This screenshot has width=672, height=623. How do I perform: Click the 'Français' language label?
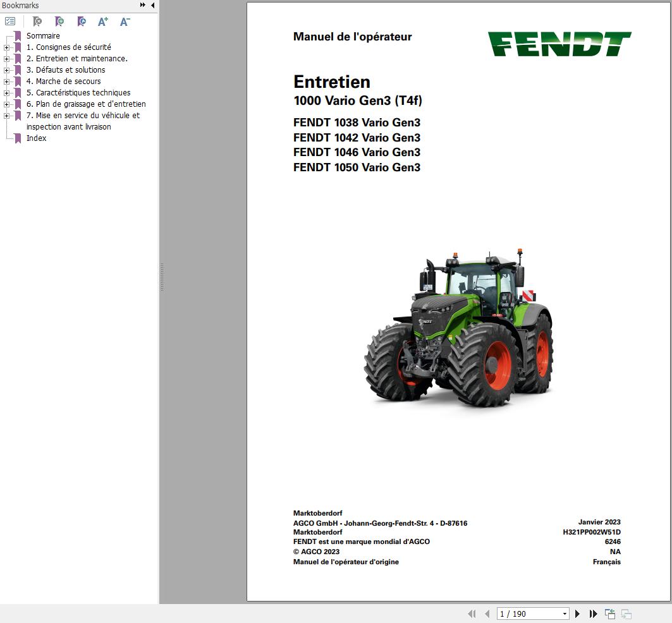606,562
